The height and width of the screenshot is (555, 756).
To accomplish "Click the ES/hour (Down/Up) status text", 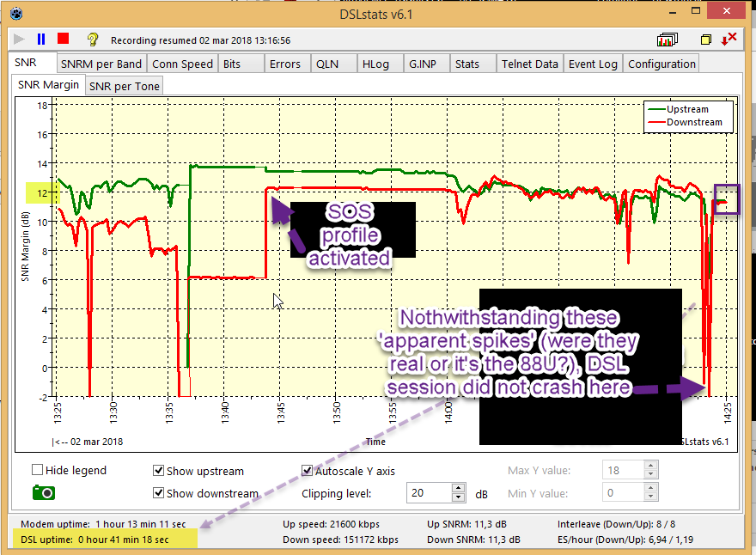I will click(x=625, y=540).
